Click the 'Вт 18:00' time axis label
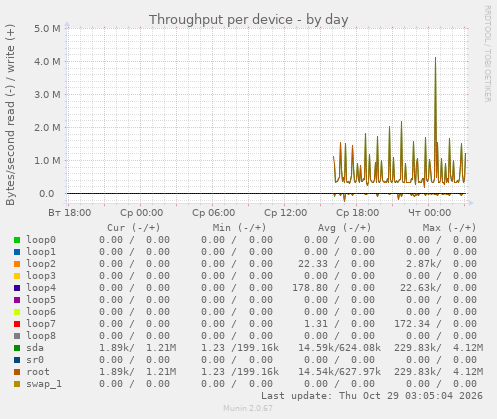This screenshot has height=419, width=497. [70, 213]
